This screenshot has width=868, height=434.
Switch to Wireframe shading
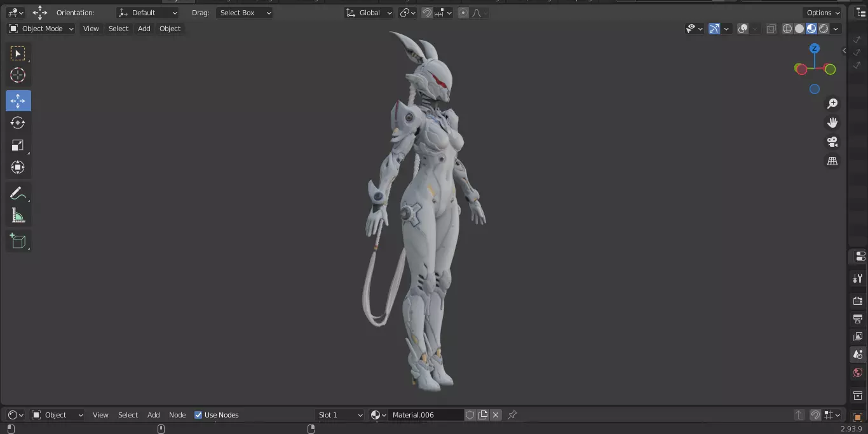[x=787, y=29]
